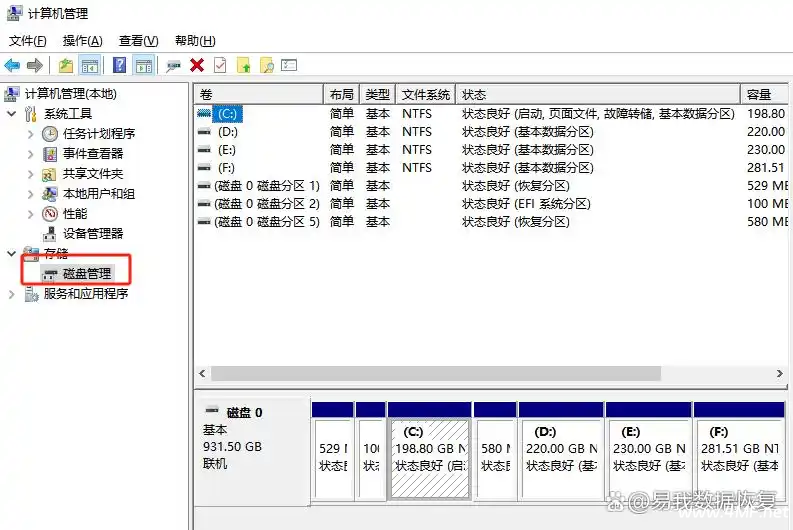Click the blue Help question mark icon
The image size is (793, 530).
(x=119, y=65)
